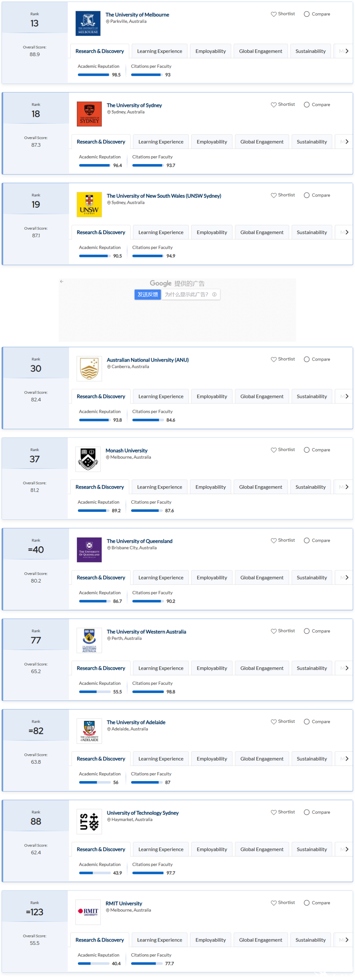355x980 pixels.
Task: Expand more tabs arrow for ANU
Action: point(347,396)
